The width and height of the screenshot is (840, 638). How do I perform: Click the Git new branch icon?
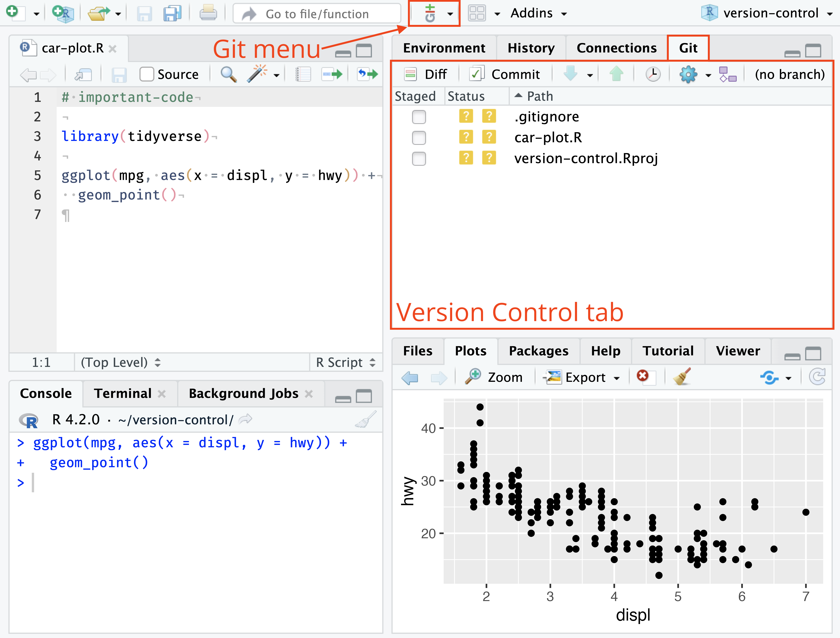tap(727, 74)
